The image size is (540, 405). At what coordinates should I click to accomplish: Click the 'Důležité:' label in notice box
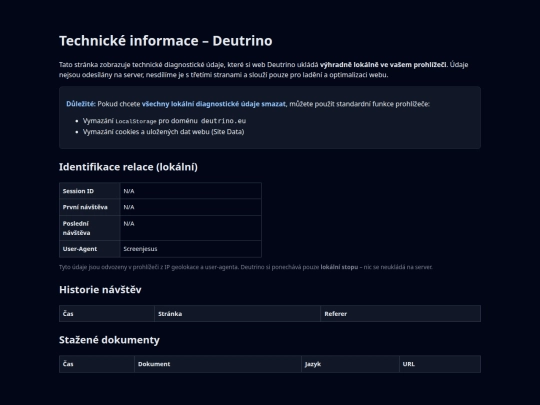81,104
